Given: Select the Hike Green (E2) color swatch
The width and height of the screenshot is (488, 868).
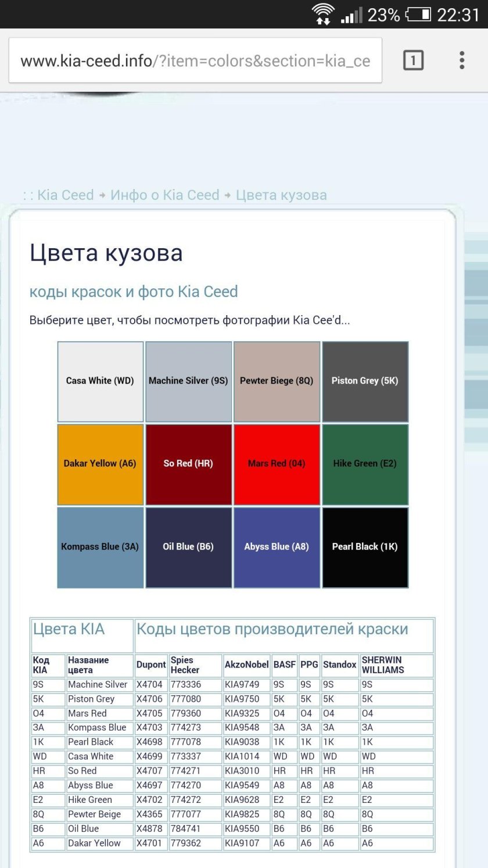Looking at the screenshot, I should point(365,463).
